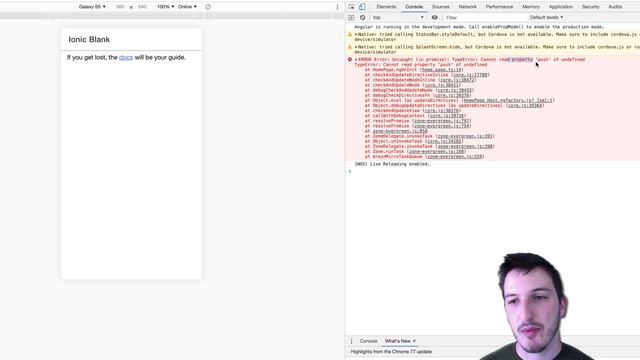Viewport: 640px width, 360px height.
Task: Click the Ionic Blank header title
Action: click(89, 40)
